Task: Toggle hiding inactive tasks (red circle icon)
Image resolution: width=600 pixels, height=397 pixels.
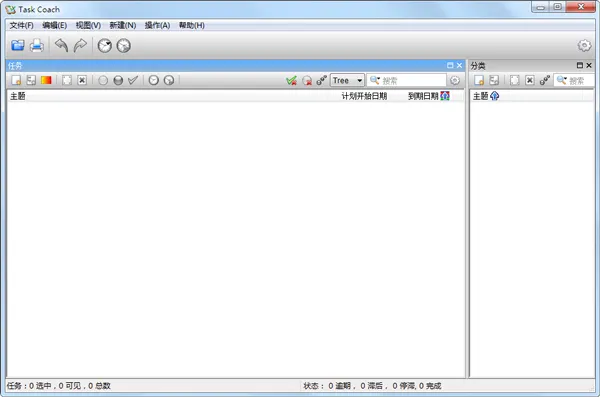Action: (307, 80)
